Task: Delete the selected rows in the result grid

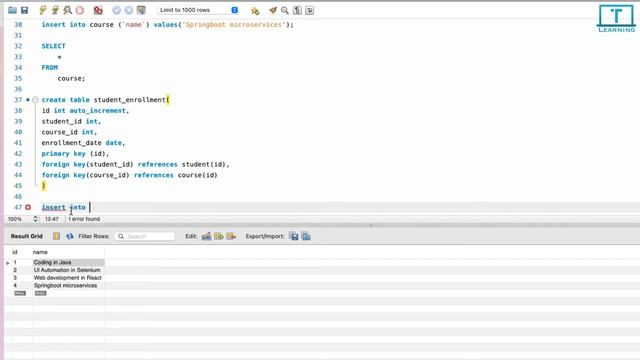Action: pyautogui.click(x=231, y=236)
